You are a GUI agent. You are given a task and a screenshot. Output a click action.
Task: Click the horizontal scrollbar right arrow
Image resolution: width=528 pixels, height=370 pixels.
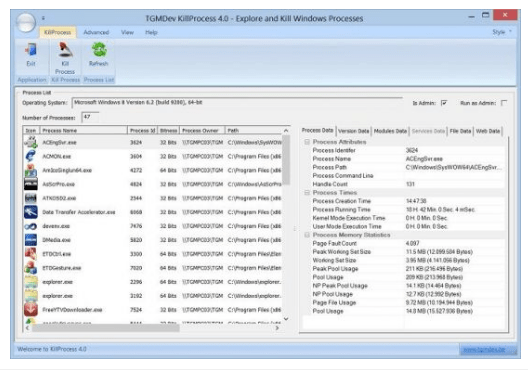click(x=277, y=328)
